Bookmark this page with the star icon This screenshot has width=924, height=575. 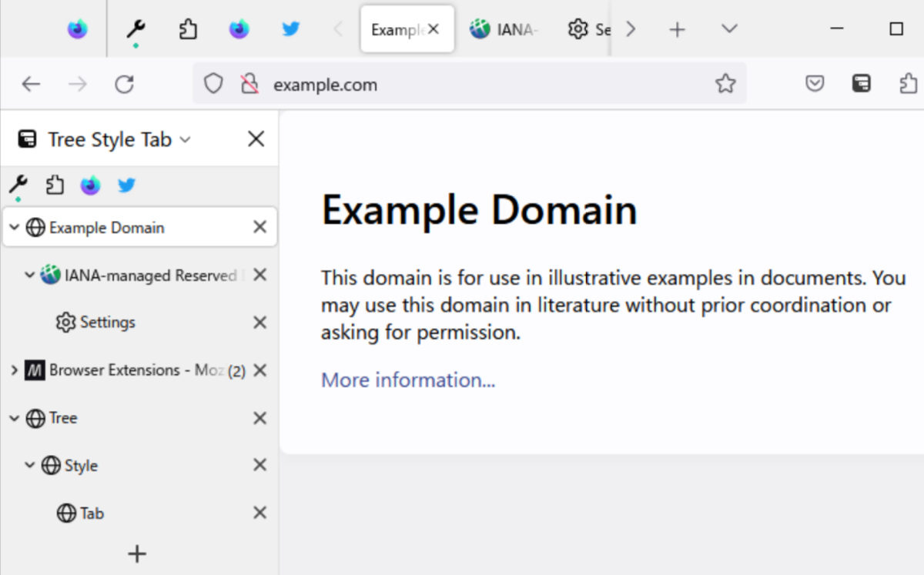(x=725, y=84)
